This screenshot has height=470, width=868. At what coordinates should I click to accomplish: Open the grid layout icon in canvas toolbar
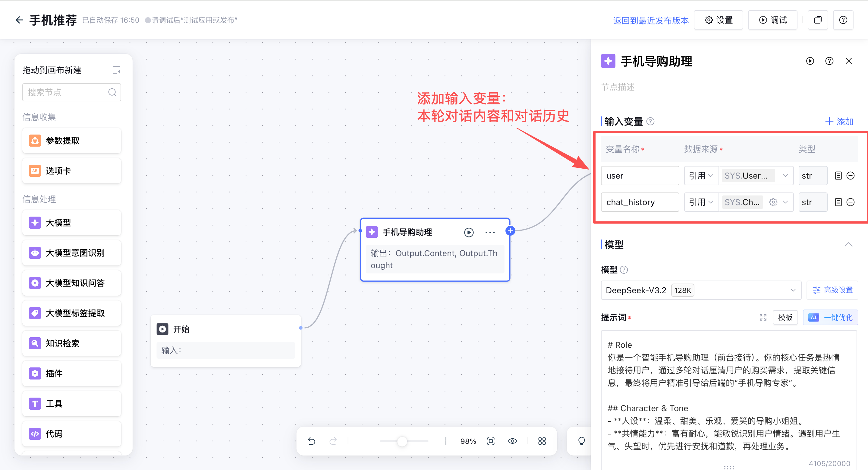pyautogui.click(x=542, y=441)
